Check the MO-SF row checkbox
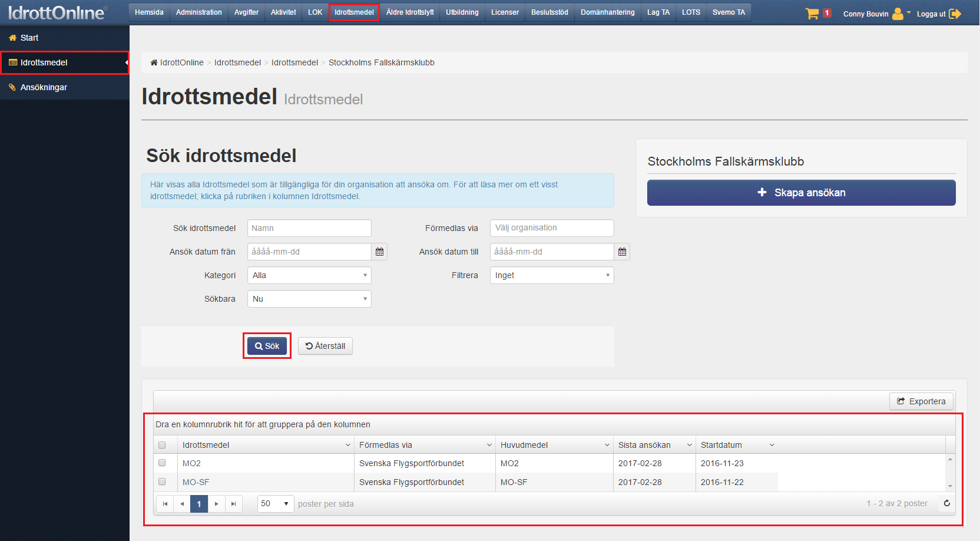This screenshot has height=541, width=980. click(x=162, y=481)
